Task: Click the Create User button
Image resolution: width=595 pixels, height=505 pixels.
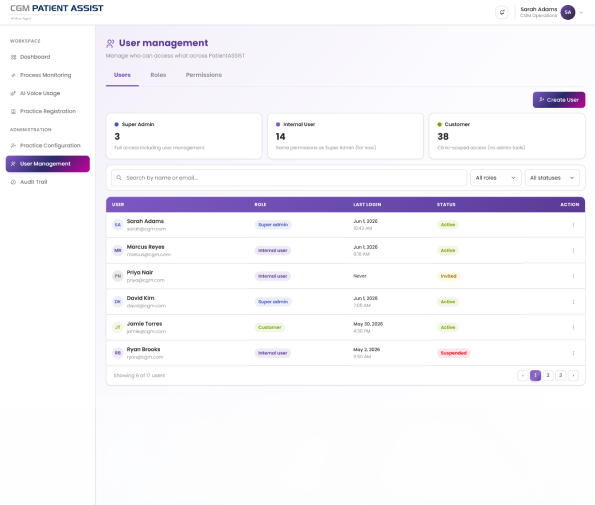Action: click(559, 100)
